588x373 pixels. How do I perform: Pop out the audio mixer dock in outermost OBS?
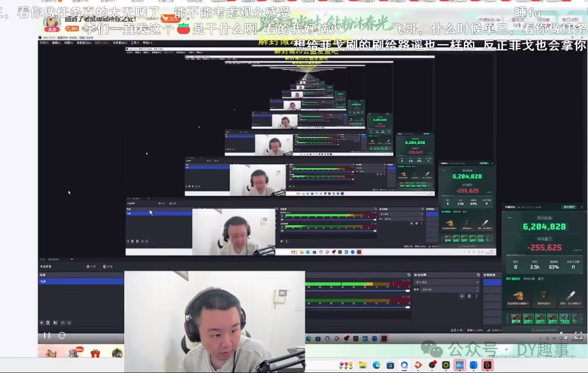(x=409, y=275)
